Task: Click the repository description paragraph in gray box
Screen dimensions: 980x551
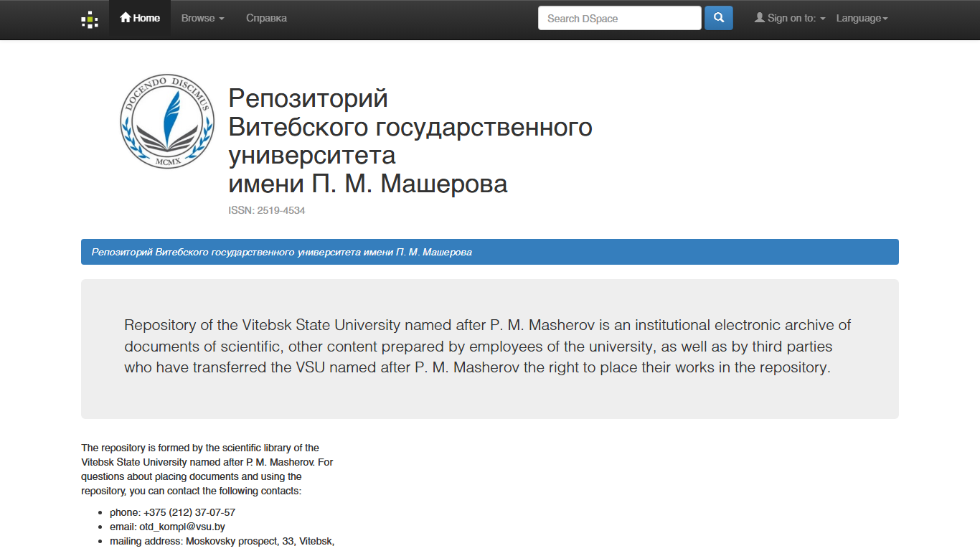Action: pyautogui.click(x=488, y=346)
